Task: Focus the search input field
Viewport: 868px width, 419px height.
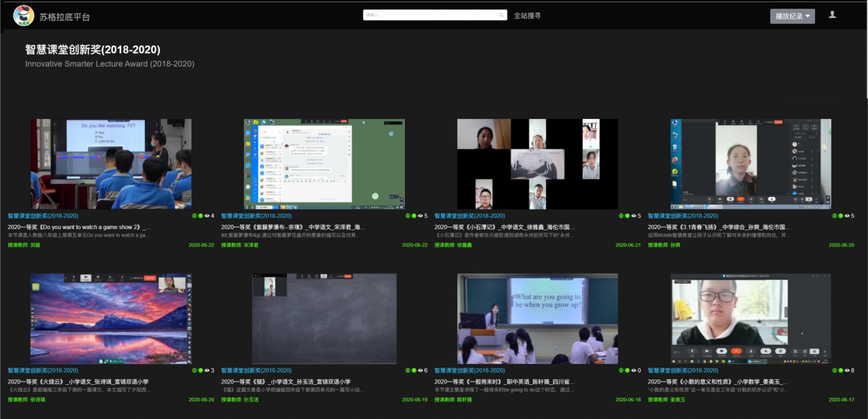Action: (431, 15)
